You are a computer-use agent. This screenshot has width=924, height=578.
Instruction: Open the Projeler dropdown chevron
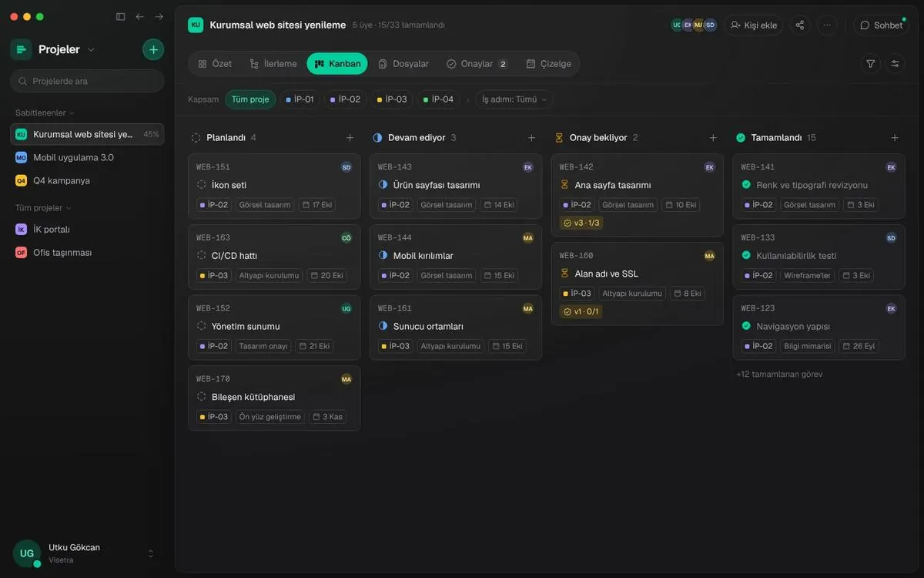pos(91,49)
